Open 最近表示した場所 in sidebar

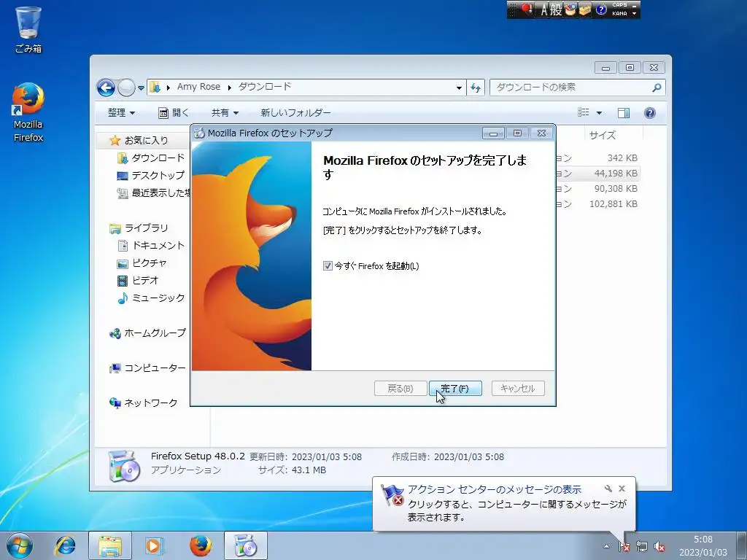(x=153, y=192)
